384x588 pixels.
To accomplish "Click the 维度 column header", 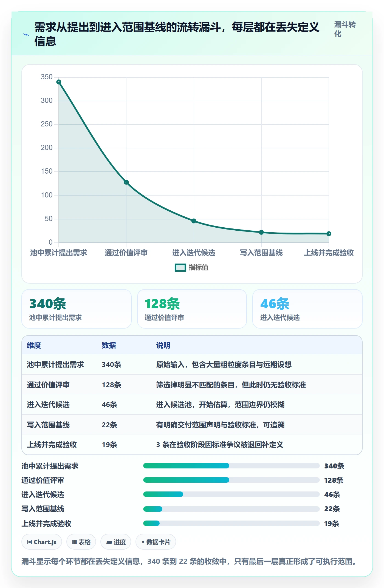I will point(34,345).
